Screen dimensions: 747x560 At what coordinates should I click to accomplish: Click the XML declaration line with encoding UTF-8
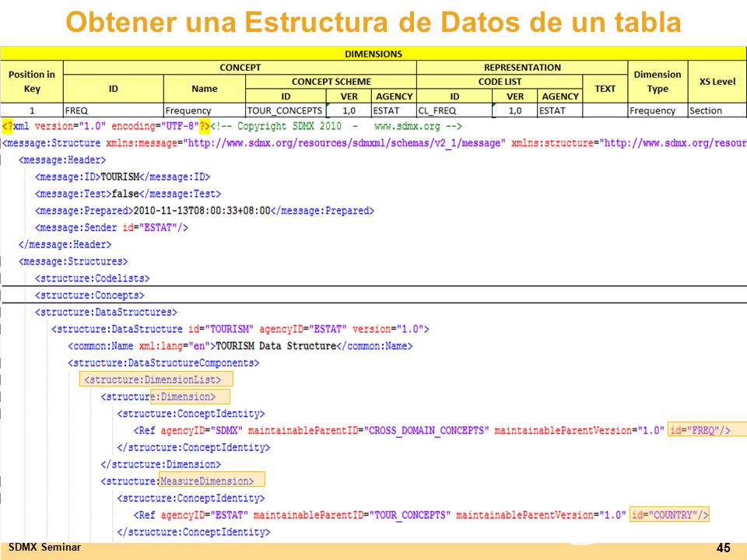click(x=106, y=126)
